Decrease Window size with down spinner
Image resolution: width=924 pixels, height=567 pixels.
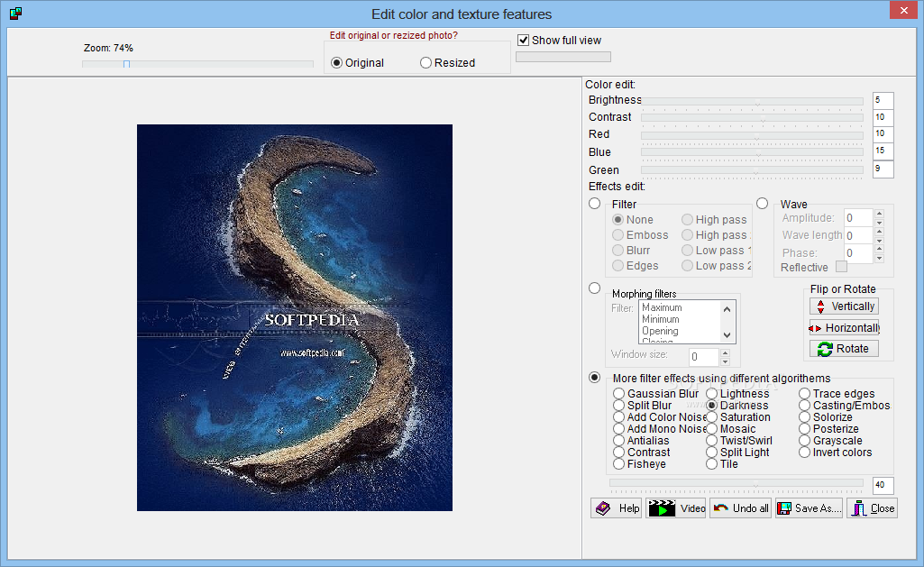[725, 361]
